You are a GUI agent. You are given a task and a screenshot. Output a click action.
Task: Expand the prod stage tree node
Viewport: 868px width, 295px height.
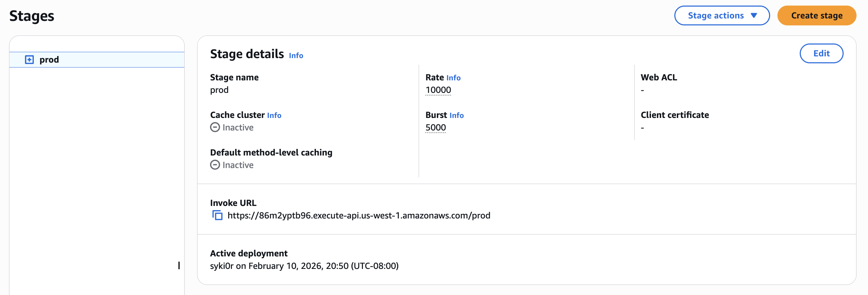tap(29, 59)
